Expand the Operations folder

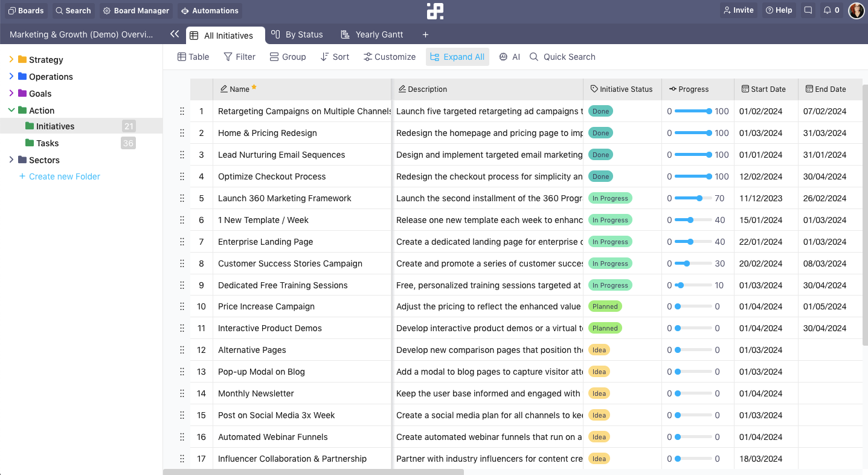pos(10,77)
